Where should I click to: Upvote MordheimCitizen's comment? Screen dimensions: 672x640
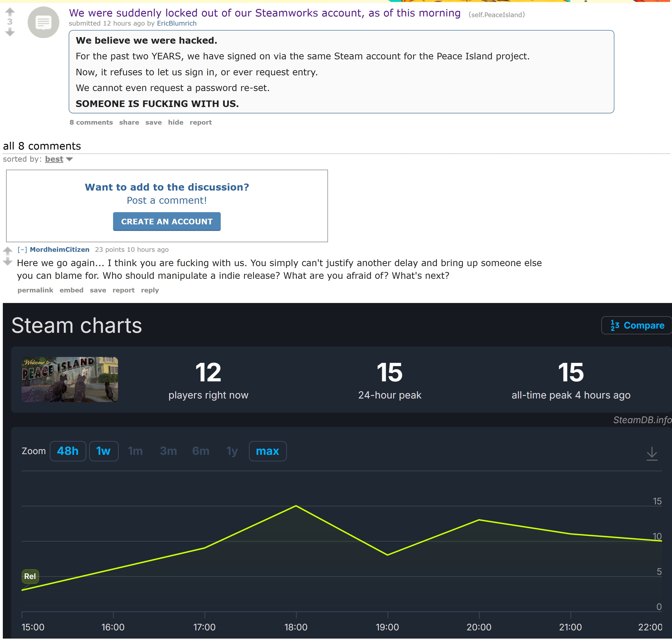coord(8,251)
